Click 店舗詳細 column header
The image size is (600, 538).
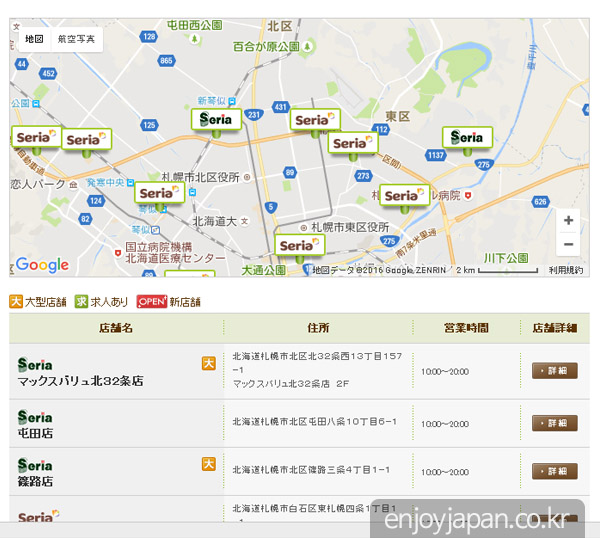(555, 328)
